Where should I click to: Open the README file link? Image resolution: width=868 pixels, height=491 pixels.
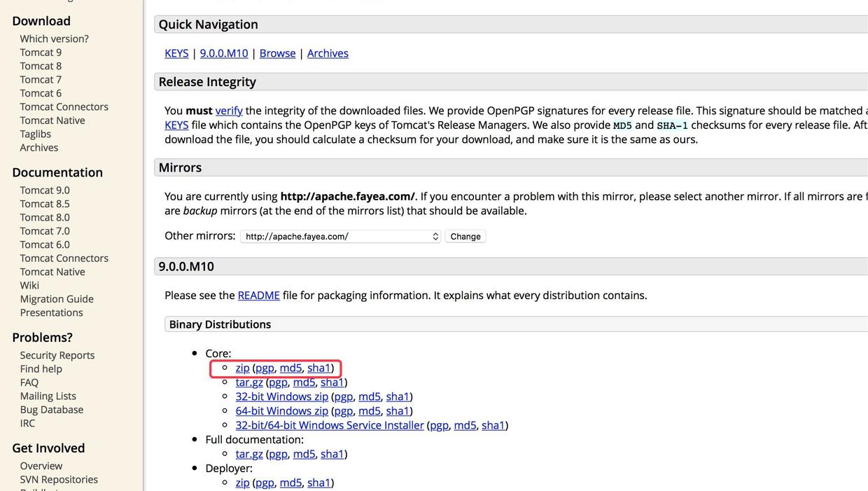[258, 296]
